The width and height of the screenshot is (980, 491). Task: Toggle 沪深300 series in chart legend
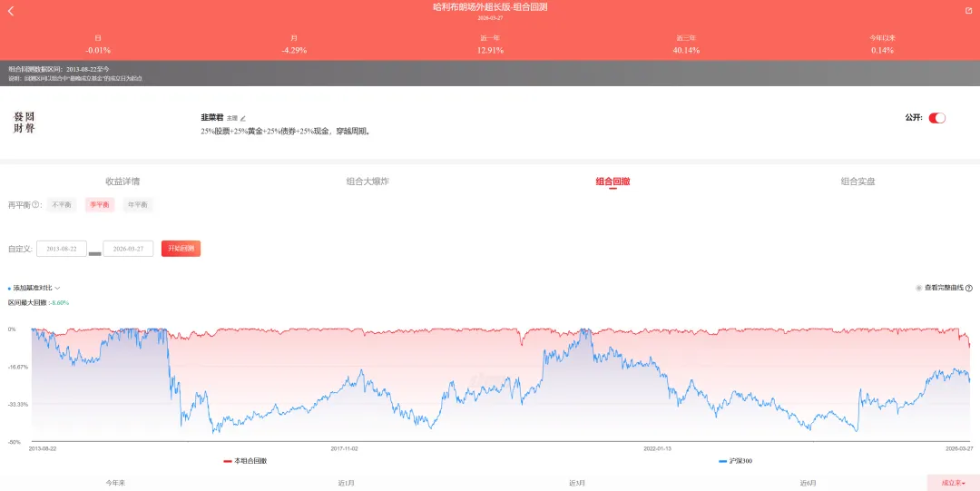735,461
